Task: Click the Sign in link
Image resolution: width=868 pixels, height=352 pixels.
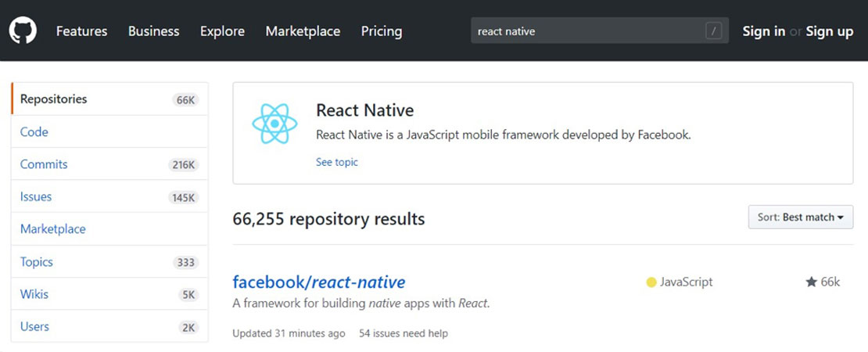Action: tap(764, 31)
